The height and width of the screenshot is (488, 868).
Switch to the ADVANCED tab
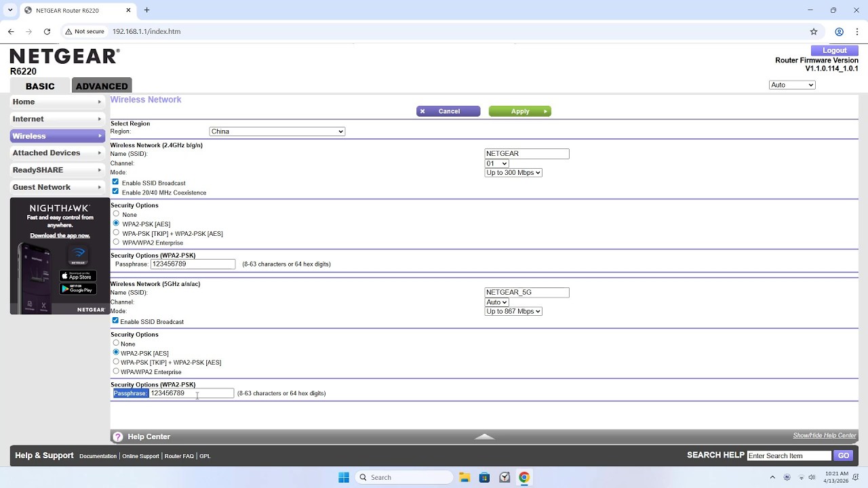coord(102,85)
